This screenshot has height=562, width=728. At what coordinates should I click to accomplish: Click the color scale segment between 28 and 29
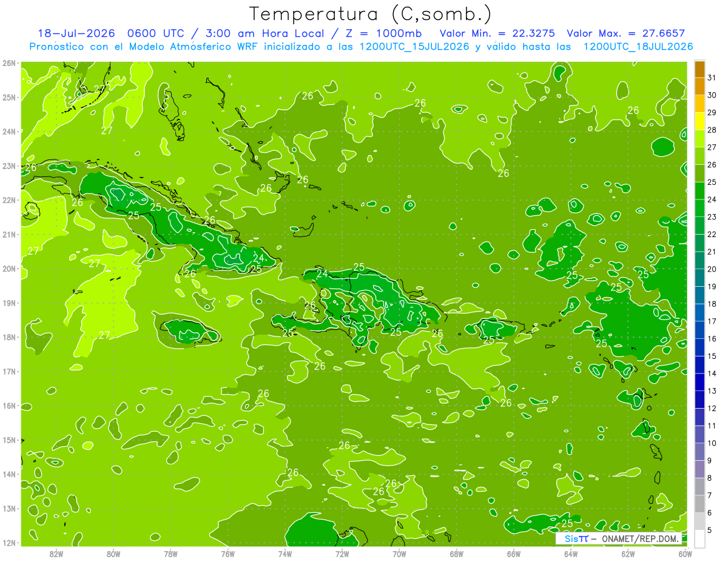[699, 121]
